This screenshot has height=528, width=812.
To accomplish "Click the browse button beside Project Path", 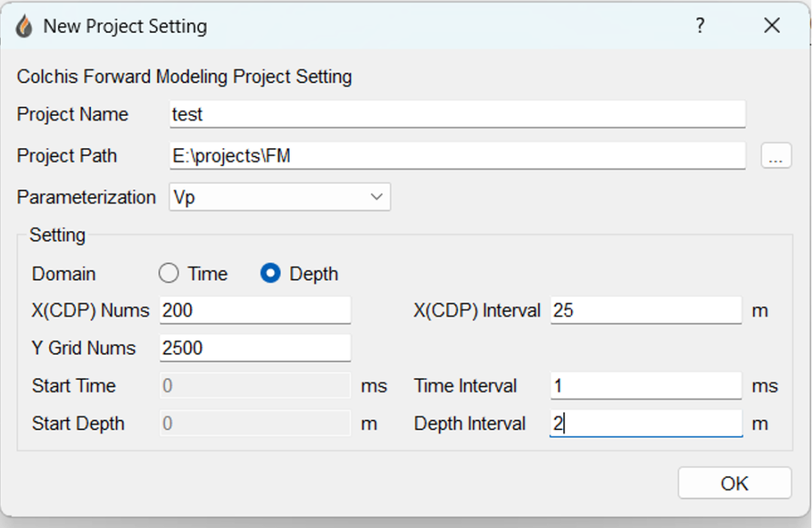I will [x=776, y=156].
